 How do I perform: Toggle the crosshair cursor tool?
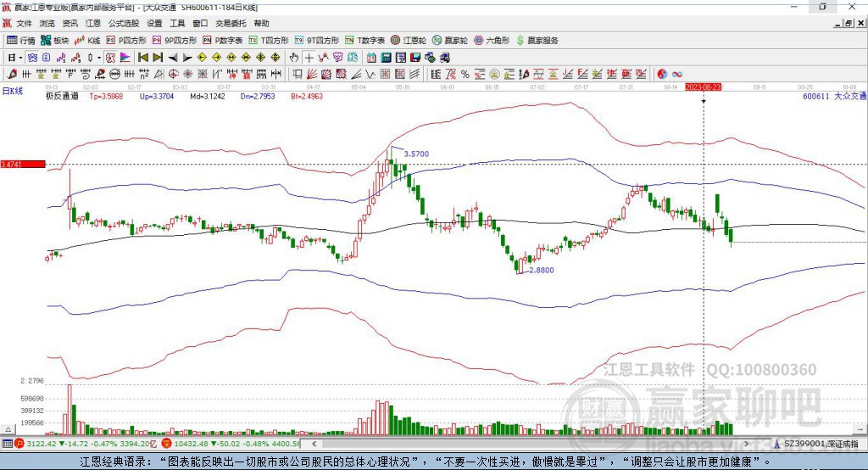(x=309, y=58)
